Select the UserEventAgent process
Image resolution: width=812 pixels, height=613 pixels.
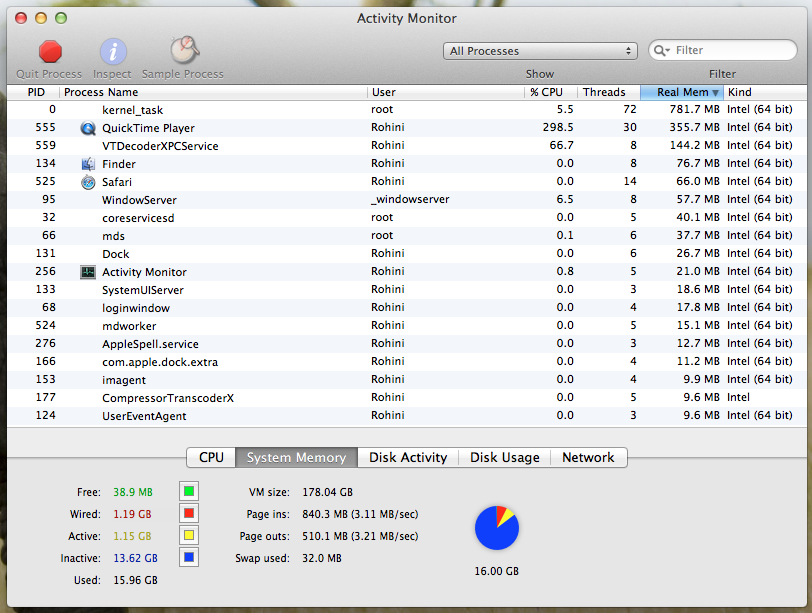click(x=407, y=416)
